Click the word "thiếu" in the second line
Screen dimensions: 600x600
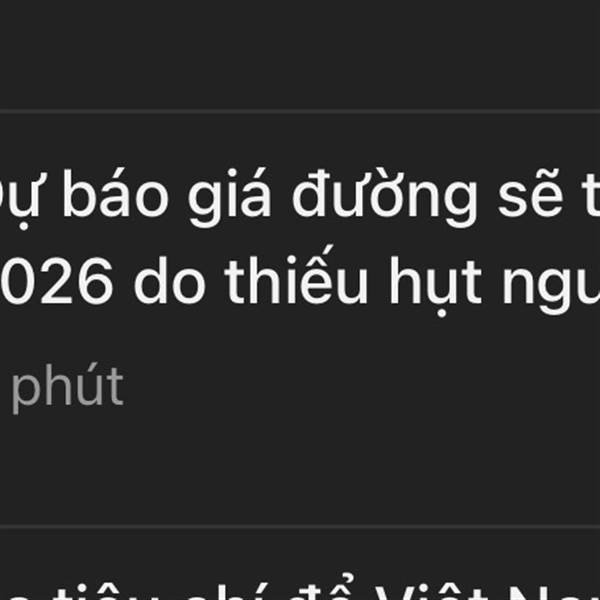tap(296, 276)
